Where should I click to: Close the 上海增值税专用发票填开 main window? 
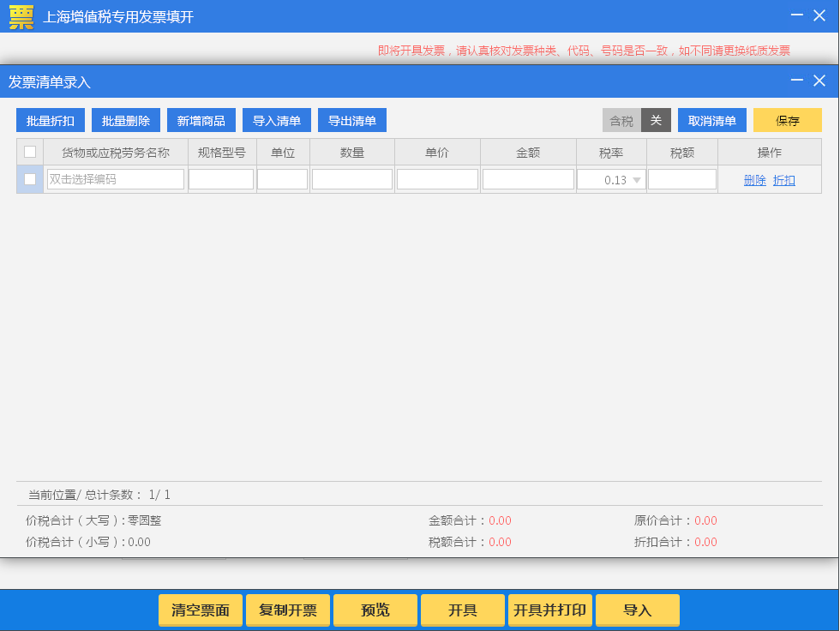pyautogui.click(x=819, y=15)
